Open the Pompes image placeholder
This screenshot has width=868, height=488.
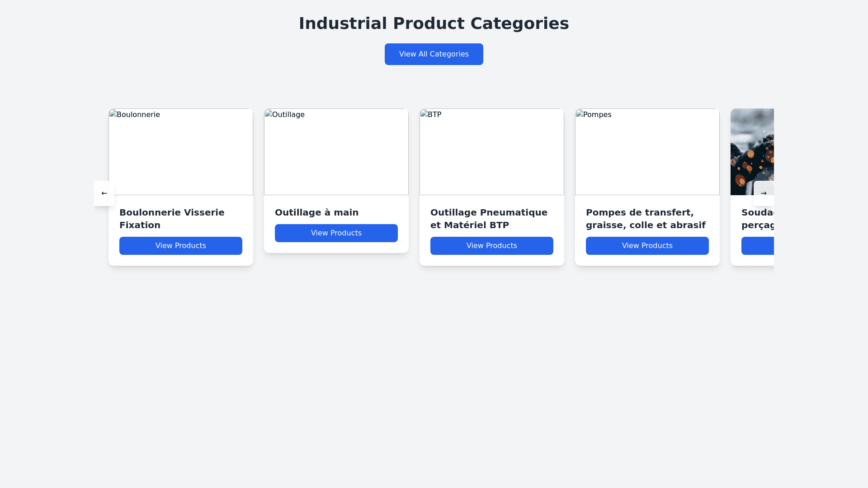click(x=647, y=152)
